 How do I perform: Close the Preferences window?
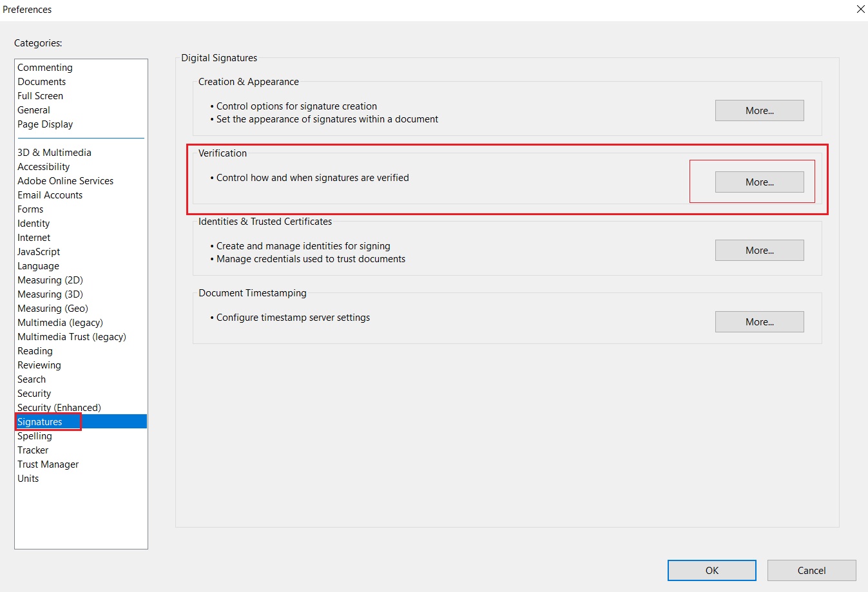[x=860, y=10]
